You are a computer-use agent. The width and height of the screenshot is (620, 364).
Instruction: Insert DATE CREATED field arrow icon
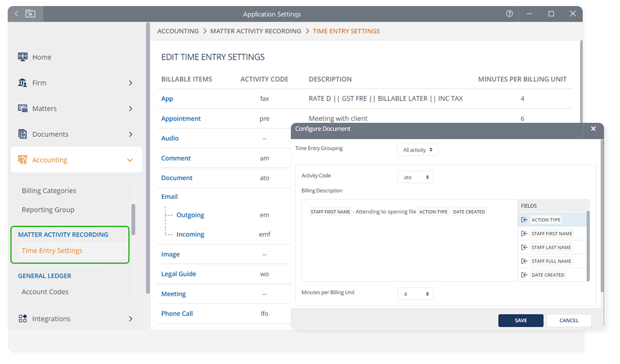525,275
